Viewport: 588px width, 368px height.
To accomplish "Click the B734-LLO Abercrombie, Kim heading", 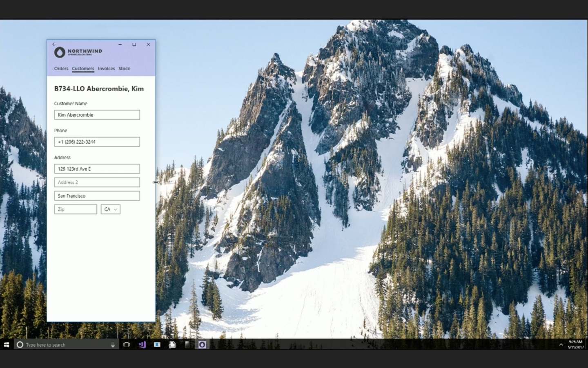I will tap(99, 89).
